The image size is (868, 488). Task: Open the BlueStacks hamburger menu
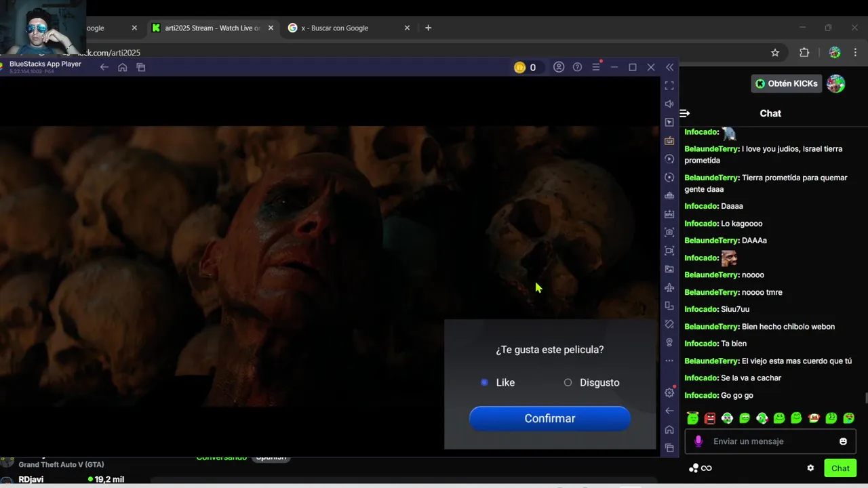[596, 67]
